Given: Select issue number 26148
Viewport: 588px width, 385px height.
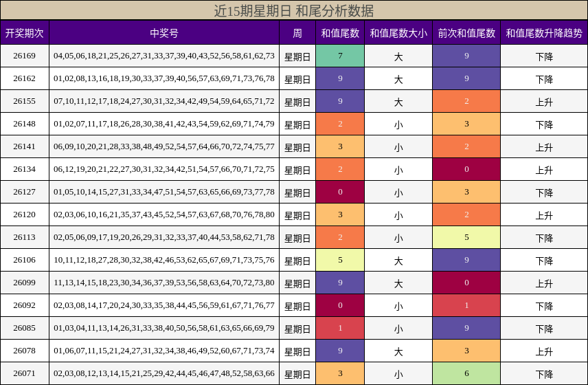Looking at the screenshot, I should (24, 124).
